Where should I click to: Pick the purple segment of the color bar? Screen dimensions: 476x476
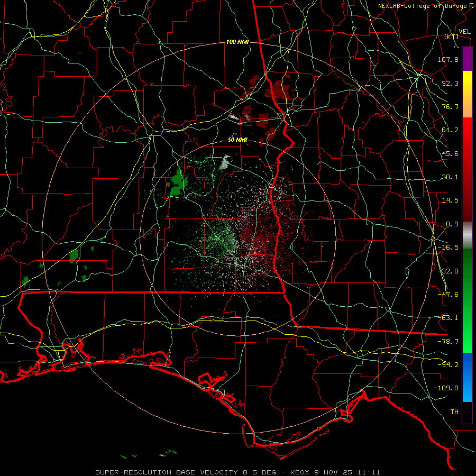pyautogui.click(x=467, y=59)
